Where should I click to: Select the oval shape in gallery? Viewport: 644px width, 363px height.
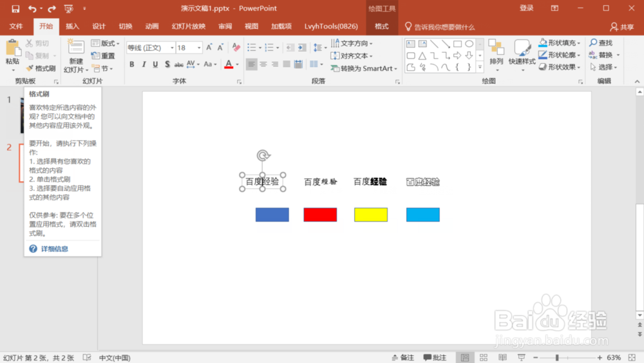click(469, 44)
